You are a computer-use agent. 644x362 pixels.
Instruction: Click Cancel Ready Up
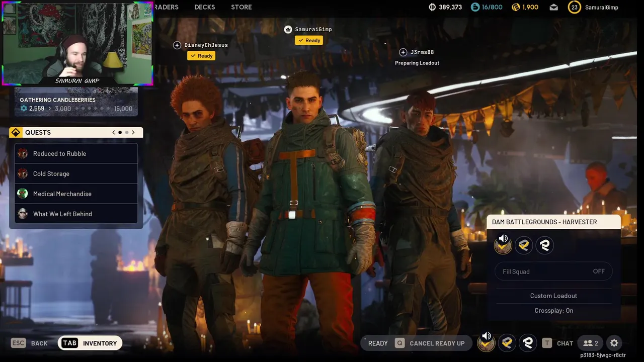430,343
